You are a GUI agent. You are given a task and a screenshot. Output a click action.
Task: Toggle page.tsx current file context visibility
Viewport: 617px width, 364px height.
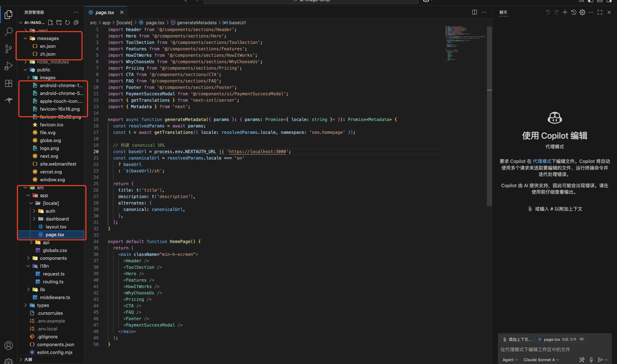[x=582, y=340]
